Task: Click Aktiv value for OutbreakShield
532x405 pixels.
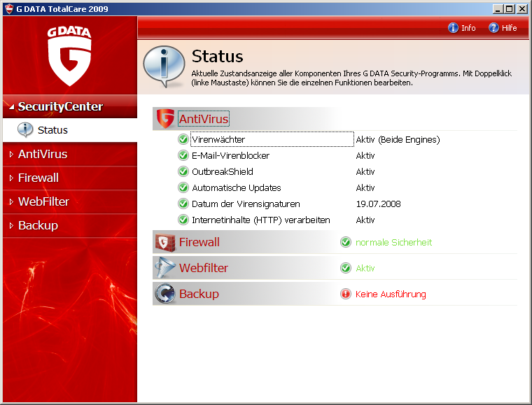Action: pyautogui.click(x=365, y=172)
